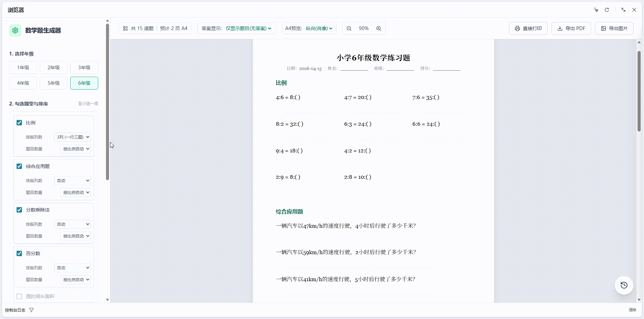Click the preview pane vertical scrollbar
This screenshot has height=319, width=644.
click(639, 91)
